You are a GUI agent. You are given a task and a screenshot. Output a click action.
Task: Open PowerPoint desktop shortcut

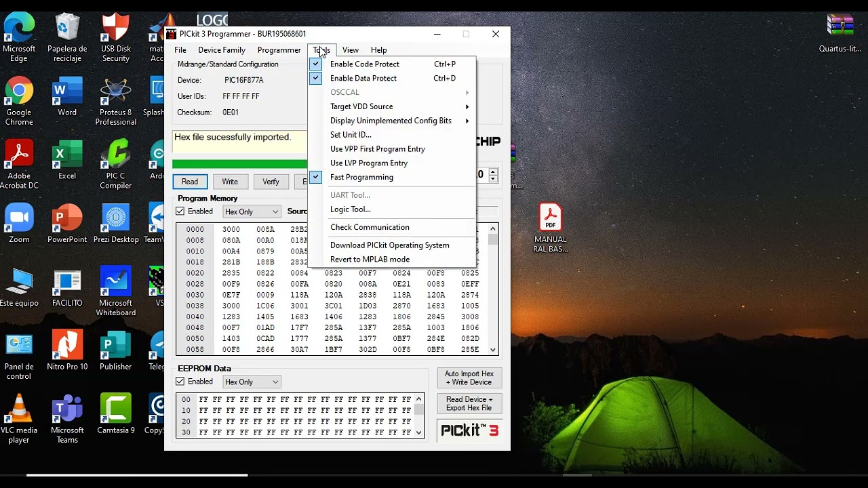67,224
